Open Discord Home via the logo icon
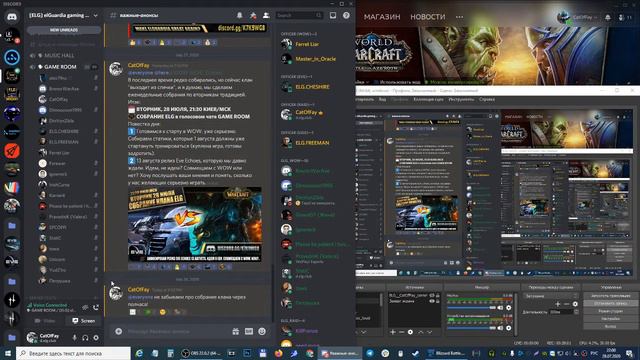Viewport: 640px width, 360px height. tap(12, 17)
